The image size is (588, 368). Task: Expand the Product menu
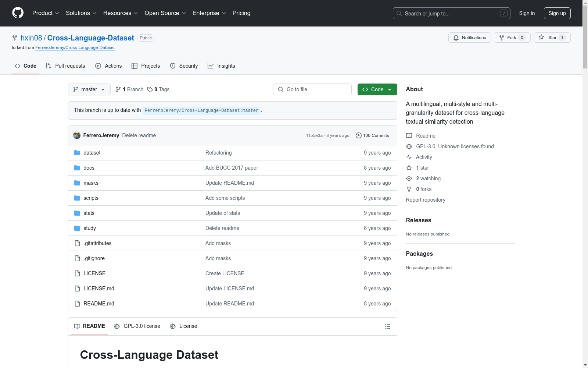(x=46, y=13)
